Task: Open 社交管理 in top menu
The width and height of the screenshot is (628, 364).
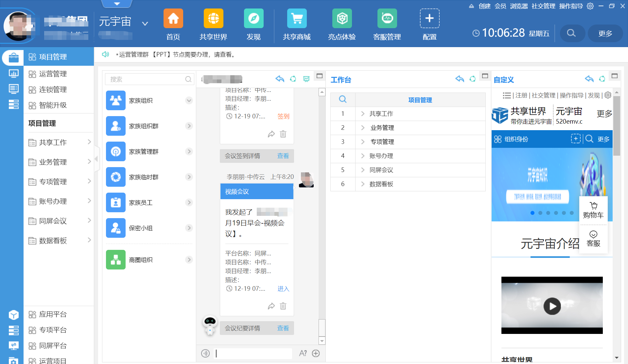Action: [543, 6]
